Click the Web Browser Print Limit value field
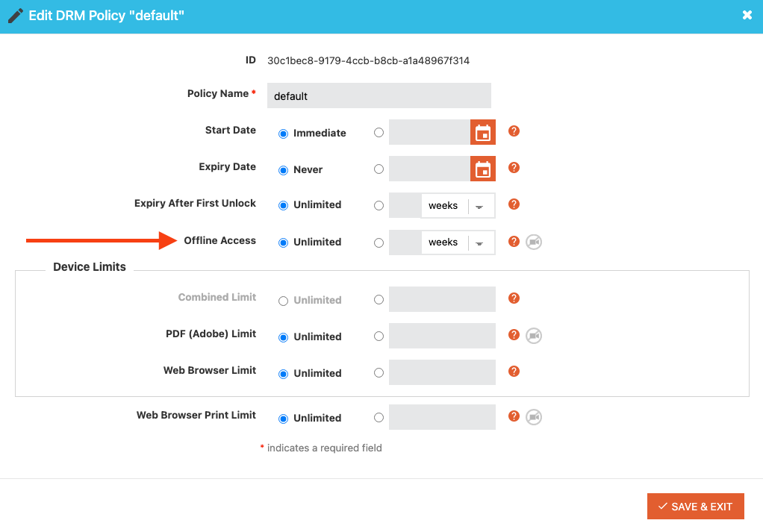The image size is (763, 532). (442, 417)
